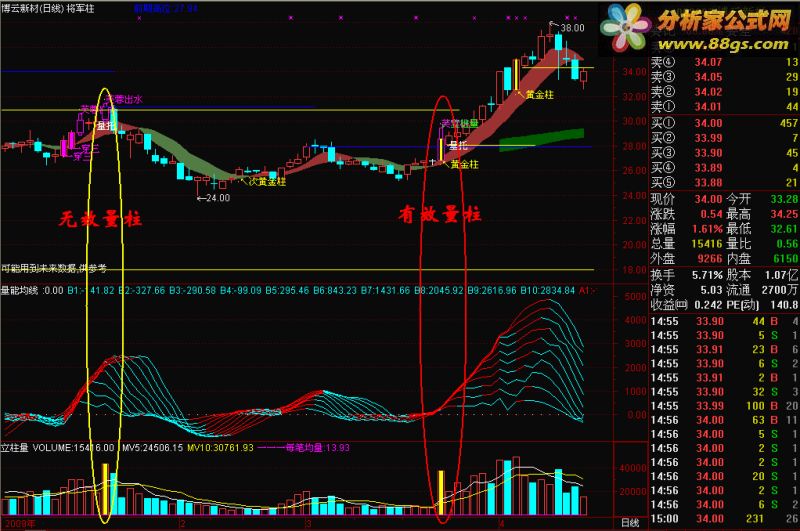Click the B5:295.46 indicator value
The image size is (800, 531).
[287, 291]
